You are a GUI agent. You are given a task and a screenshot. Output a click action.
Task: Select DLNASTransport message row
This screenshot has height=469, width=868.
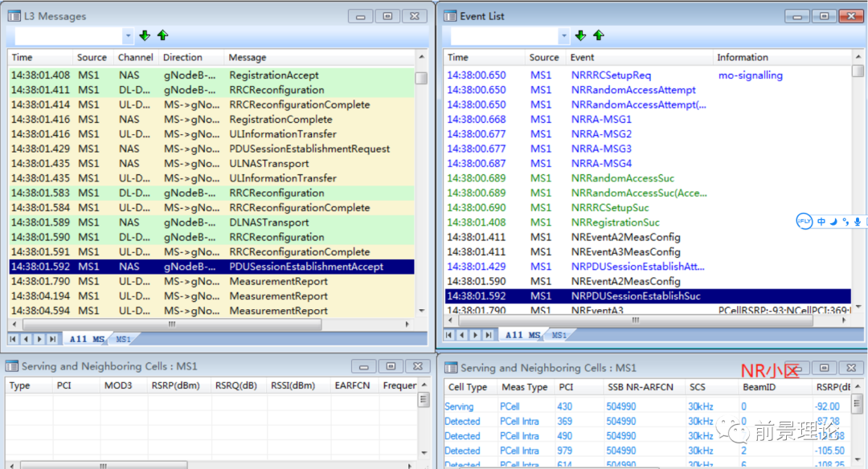coord(211,222)
